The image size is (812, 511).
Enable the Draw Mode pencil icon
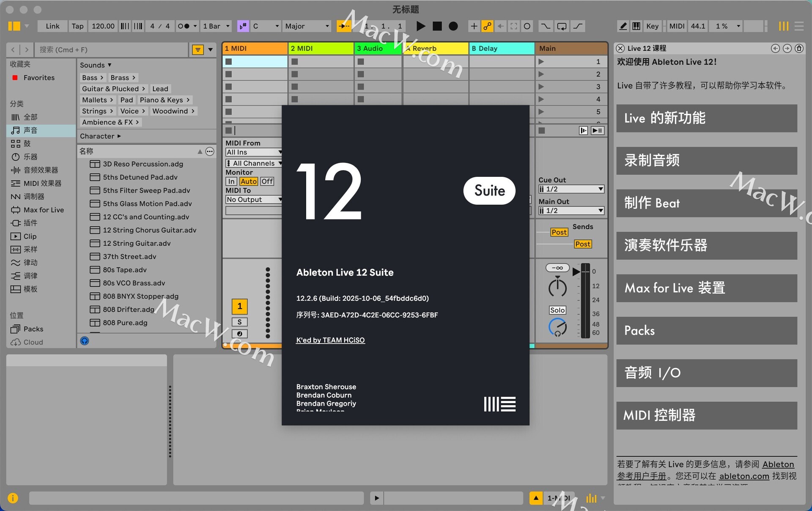tap(623, 26)
